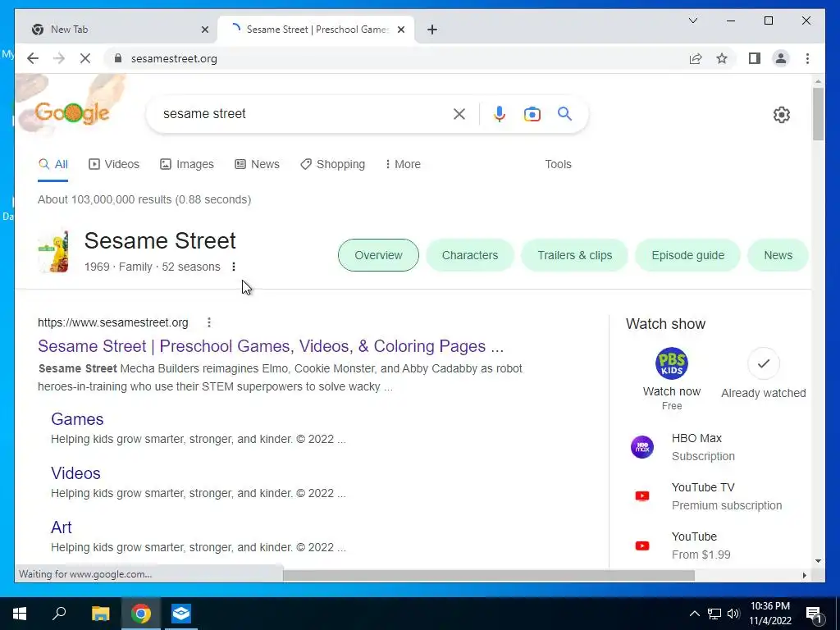Open taskbar search magnifier
Image resolution: width=840 pixels, height=630 pixels.
pos(59,614)
